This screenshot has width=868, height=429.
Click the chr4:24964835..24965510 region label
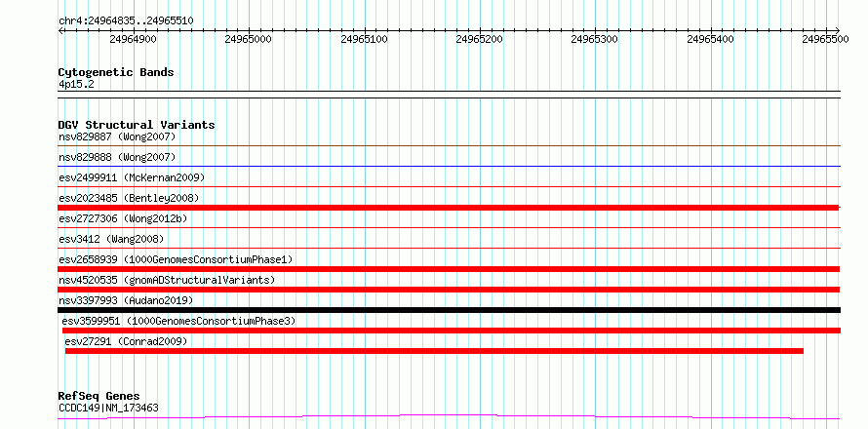126,21
